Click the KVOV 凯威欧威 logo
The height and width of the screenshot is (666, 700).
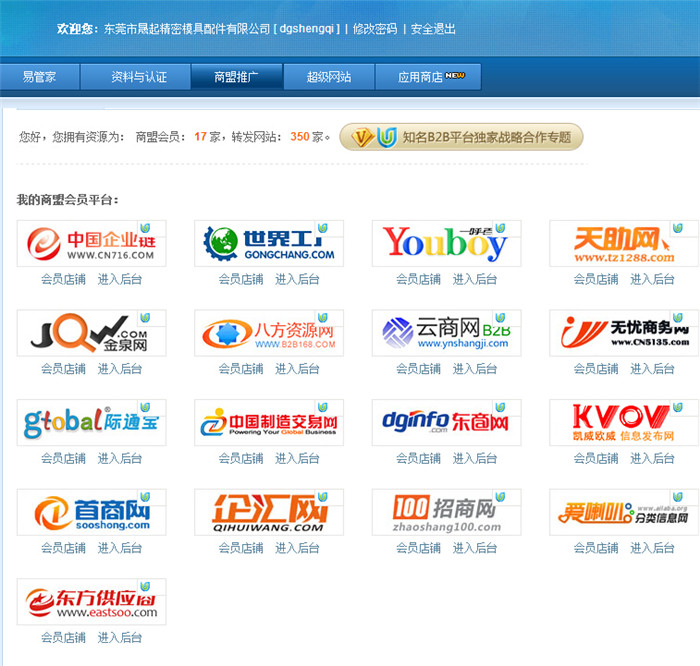pos(624,423)
